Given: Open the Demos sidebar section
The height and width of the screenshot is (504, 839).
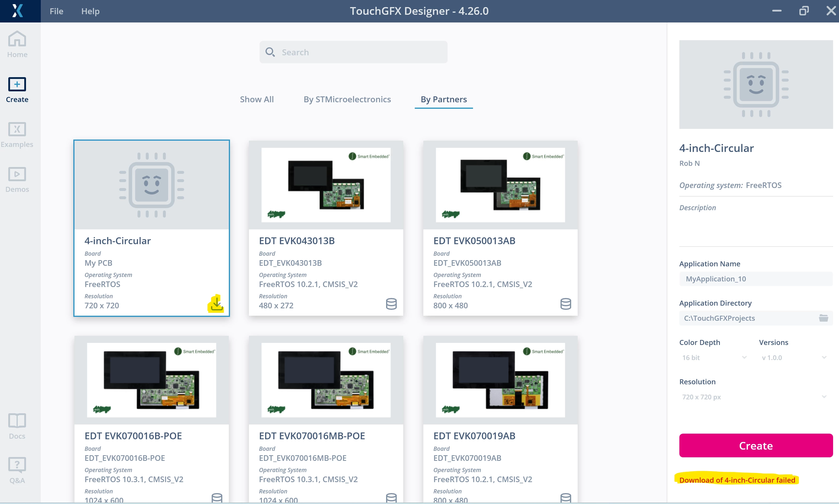Looking at the screenshot, I should (17, 180).
